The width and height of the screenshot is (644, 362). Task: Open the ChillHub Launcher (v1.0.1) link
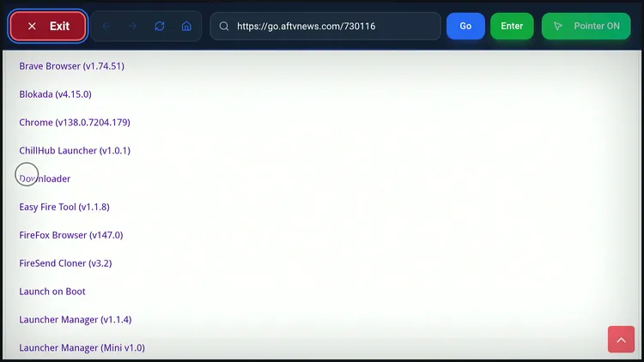point(75,151)
